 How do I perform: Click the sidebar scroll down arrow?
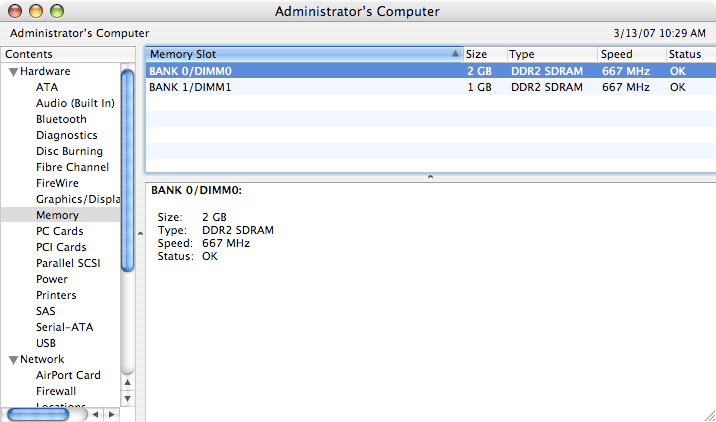(x=127, y=398)
